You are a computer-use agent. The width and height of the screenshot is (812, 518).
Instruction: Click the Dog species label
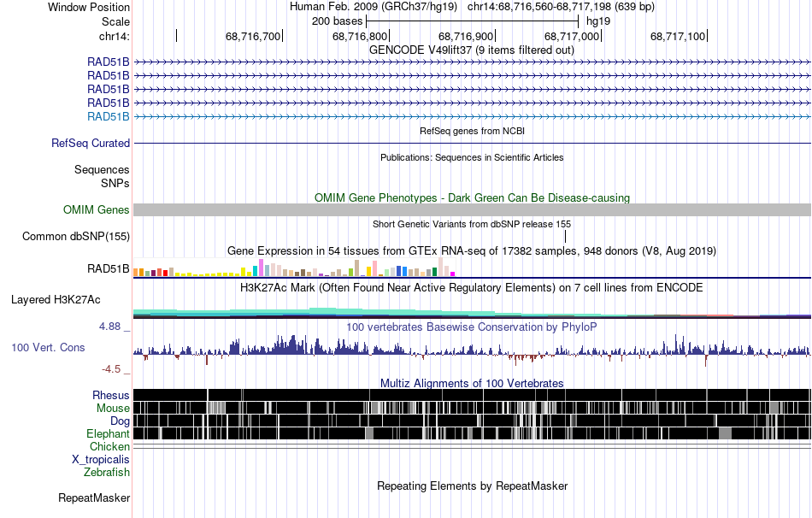[x=120, y=421]
